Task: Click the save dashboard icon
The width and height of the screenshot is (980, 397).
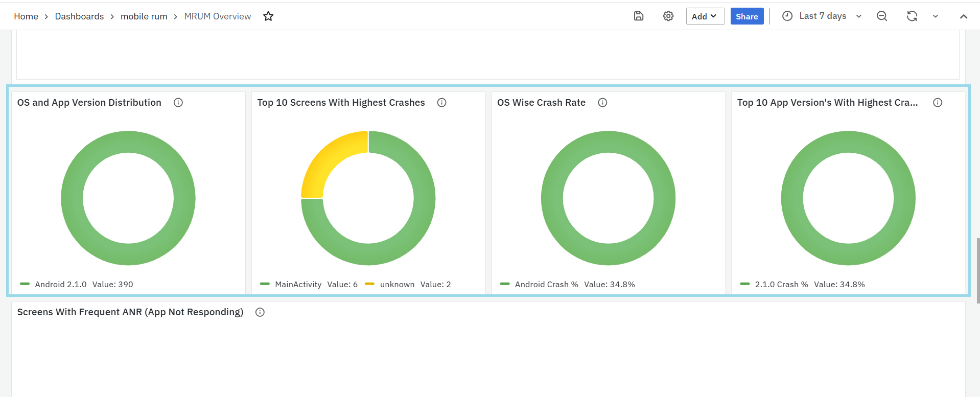Action: pyautogui.click(x=639, y=16)
